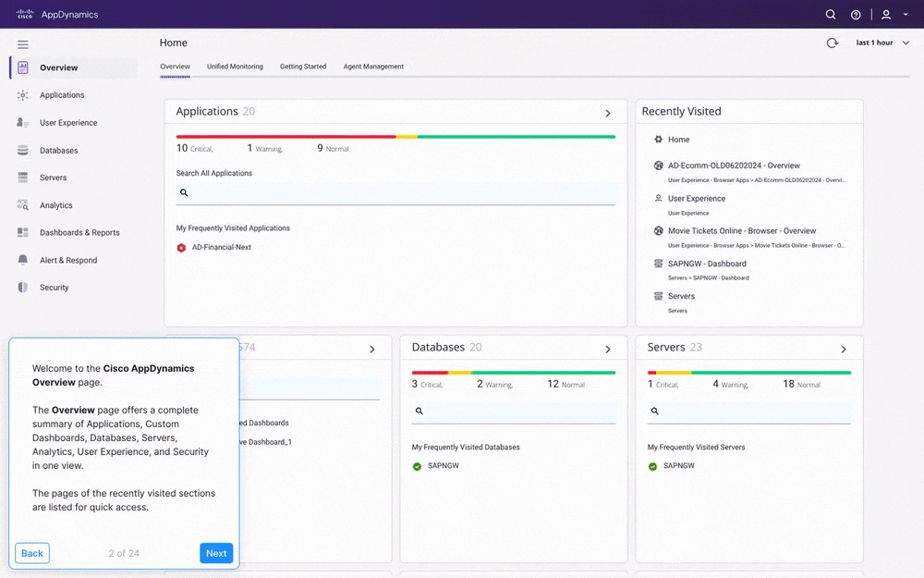
Task: Toggle the hamburger sidebar menu
Action: point(23,44)
